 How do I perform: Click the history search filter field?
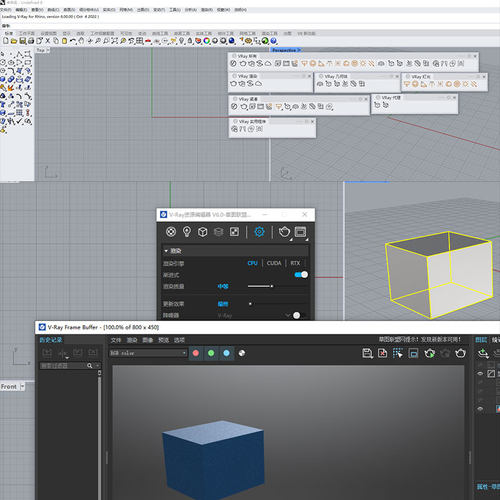coord(63,366)
